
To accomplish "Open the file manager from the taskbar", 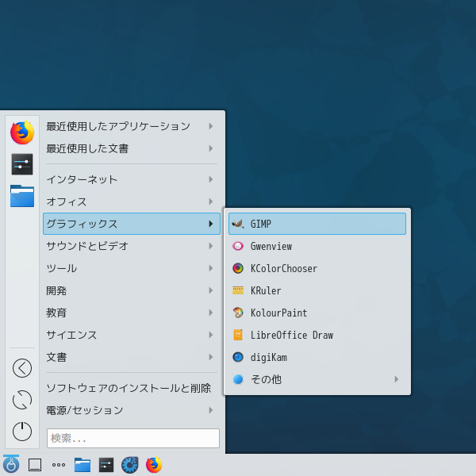I will tap(83, 465).
